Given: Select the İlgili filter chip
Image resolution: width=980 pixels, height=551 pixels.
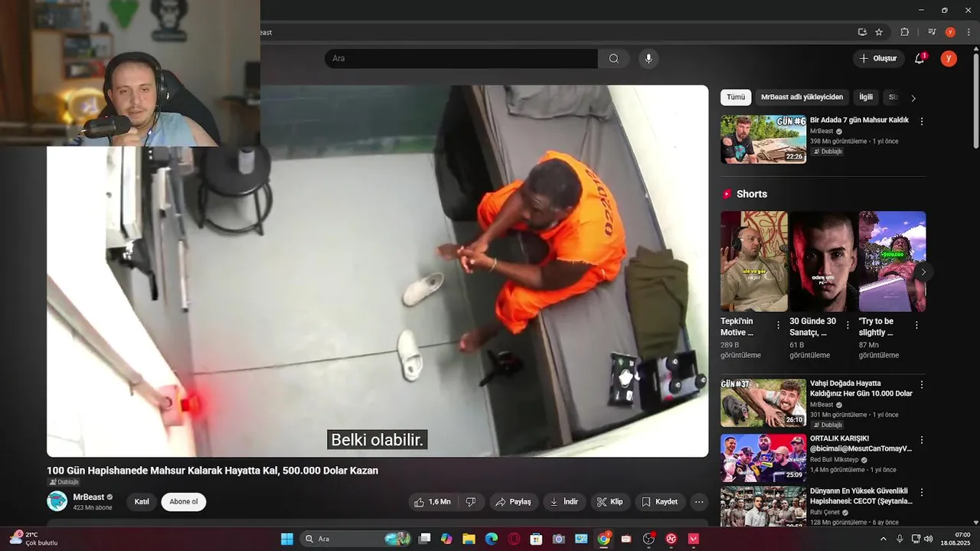Looking at the screenshot, I should [866, 97].
